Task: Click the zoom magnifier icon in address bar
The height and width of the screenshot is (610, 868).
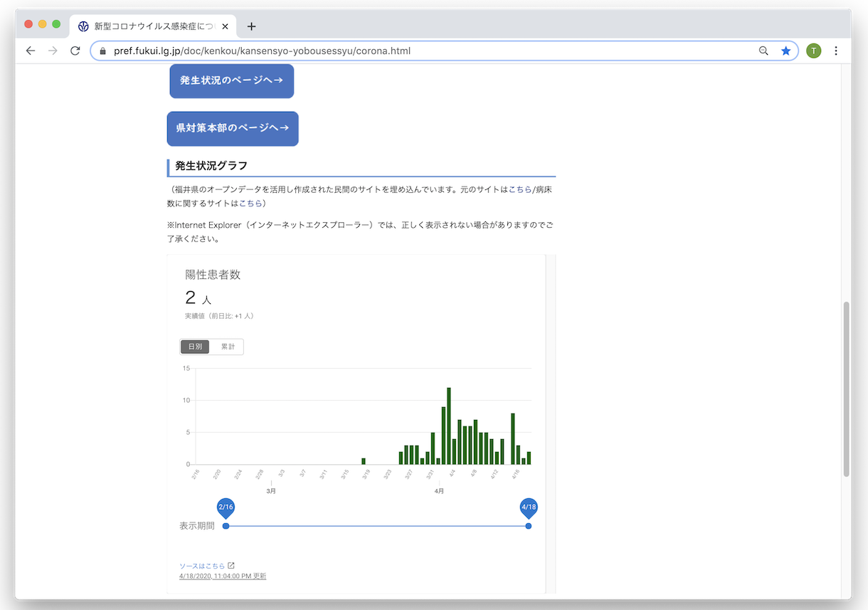Action: (763, 51)
